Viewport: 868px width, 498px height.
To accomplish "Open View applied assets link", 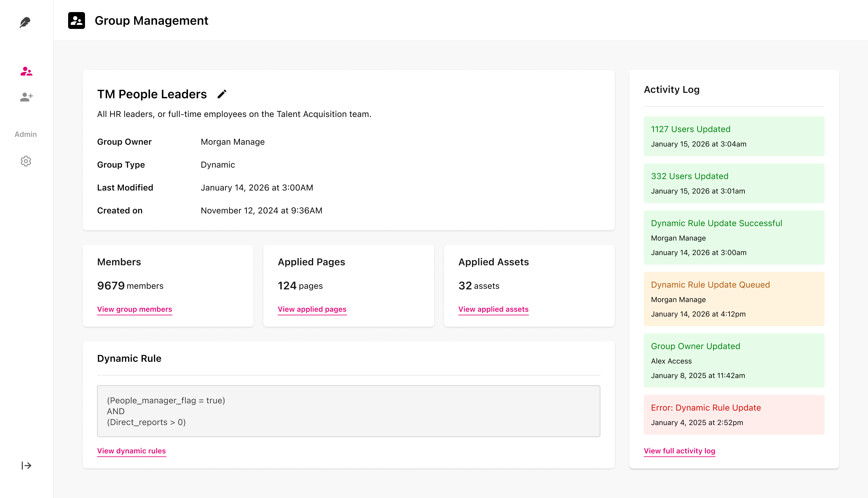I will click(493, 309).
